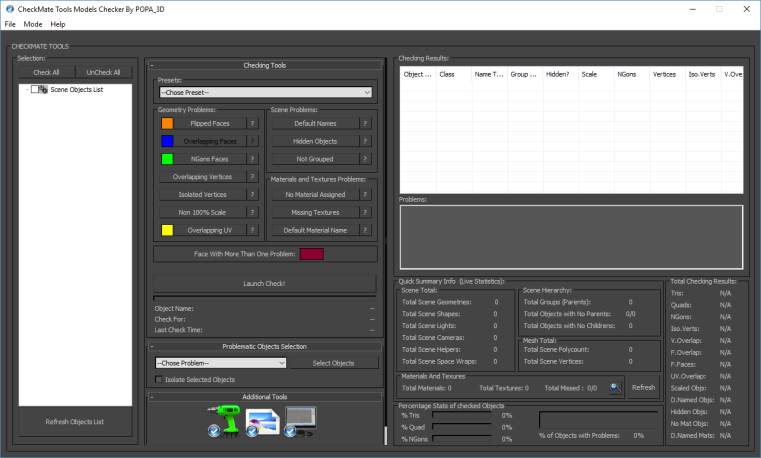The width and height of the screenshot is (761, 458).
Task: Click the Scene Objects List tree icon
Action: click(x=44, y=89)
